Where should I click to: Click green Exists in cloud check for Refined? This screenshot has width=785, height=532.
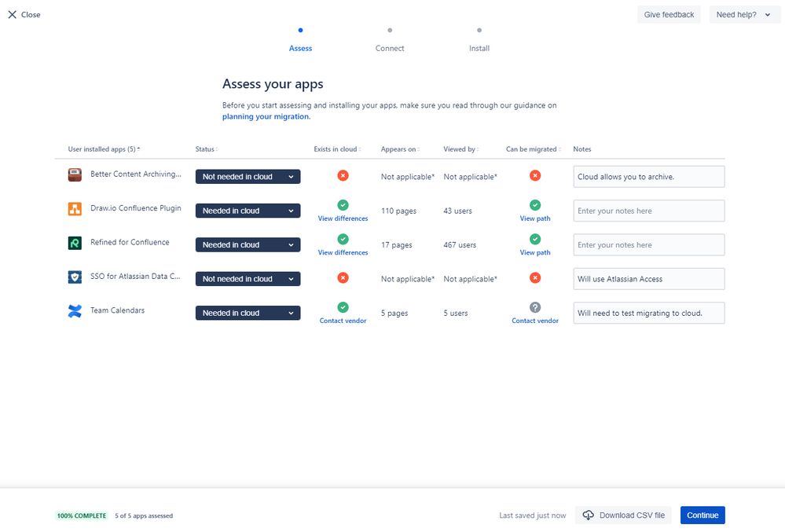point(343,239)
